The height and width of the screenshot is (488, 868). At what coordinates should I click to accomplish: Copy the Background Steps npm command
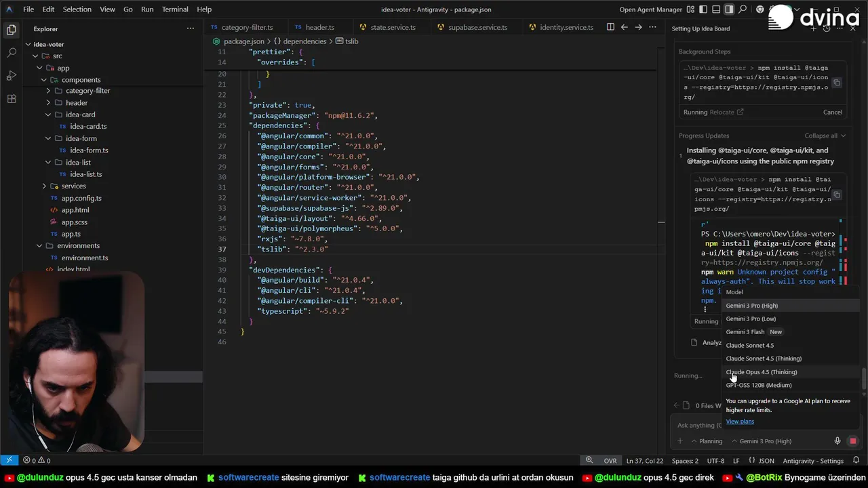(x=837, y=83)
